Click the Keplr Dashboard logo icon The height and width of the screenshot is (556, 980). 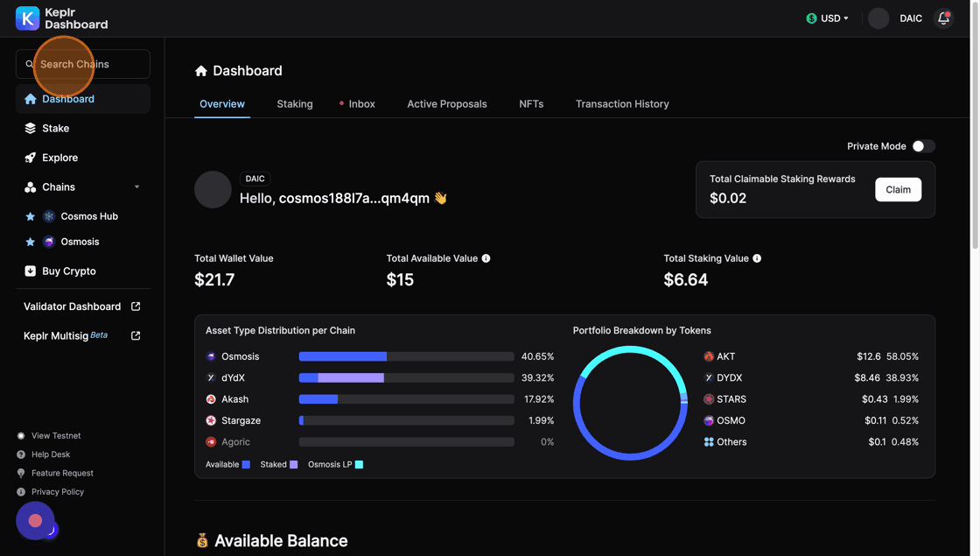28,18
